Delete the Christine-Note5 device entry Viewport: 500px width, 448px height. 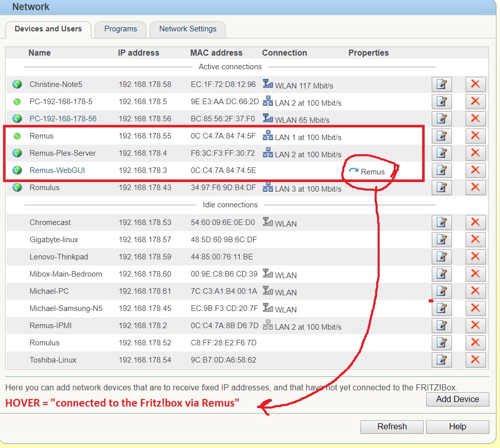click(x=475, y=84)
